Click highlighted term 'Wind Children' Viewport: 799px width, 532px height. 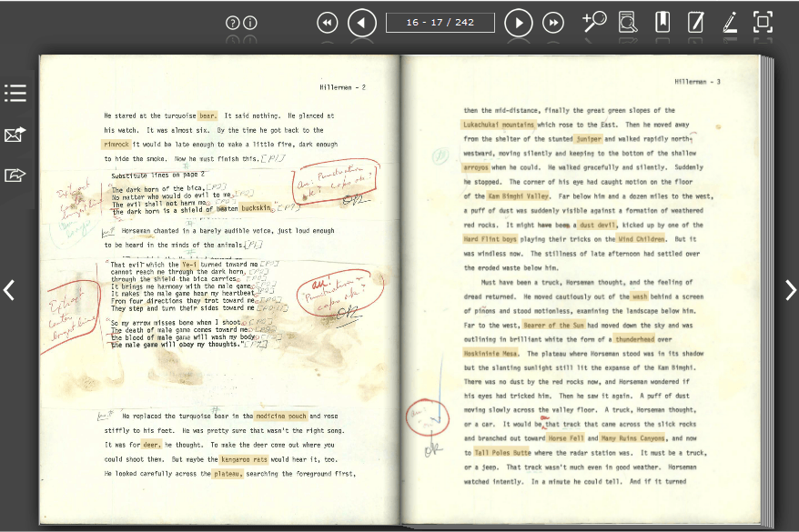coord(641,239)
